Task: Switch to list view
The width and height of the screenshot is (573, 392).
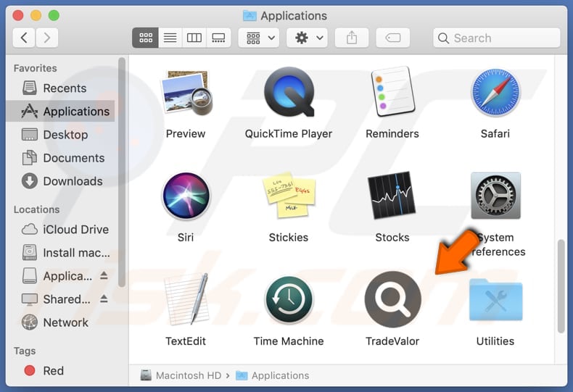Action: (x=170, y=38)
